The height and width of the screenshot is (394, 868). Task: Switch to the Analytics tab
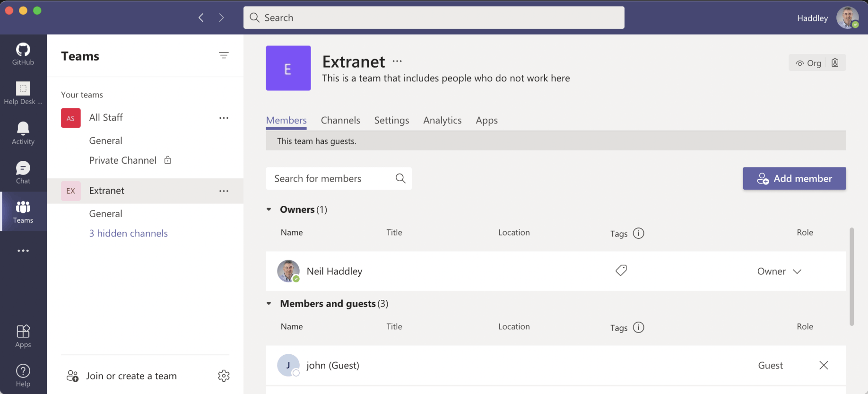coord(442,121)
